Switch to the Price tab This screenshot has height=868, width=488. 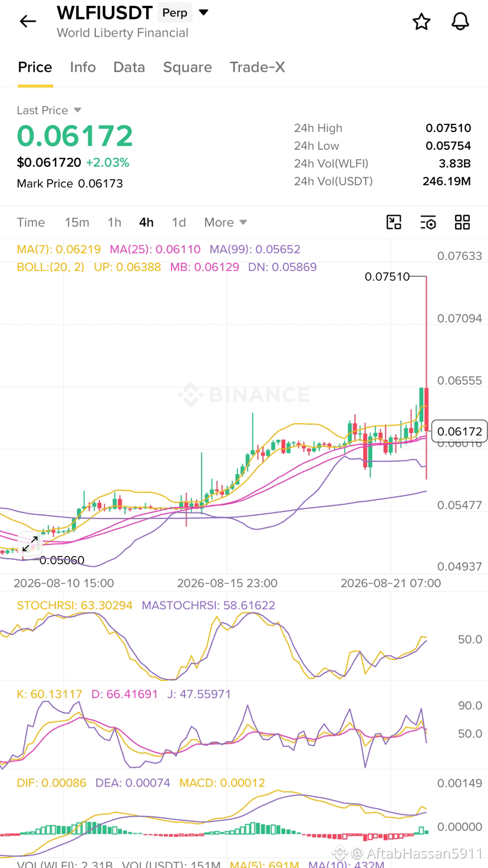(35, 67)
